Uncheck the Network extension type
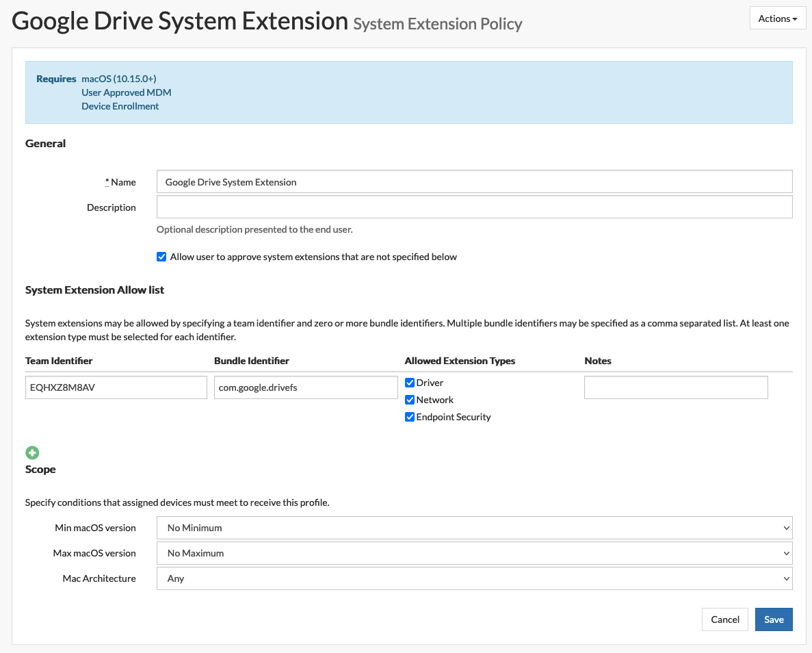The width and height of the screenshot is (812, 653). click(x=410, y=400)
